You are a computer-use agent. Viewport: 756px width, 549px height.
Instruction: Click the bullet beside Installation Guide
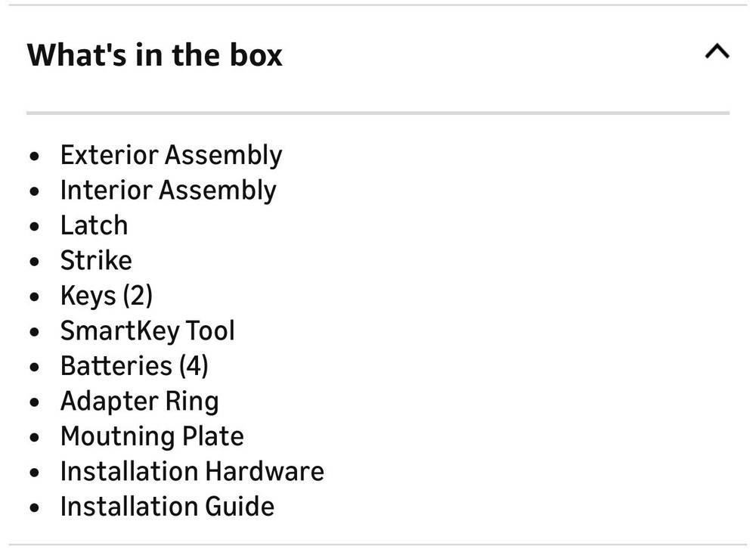35,507
